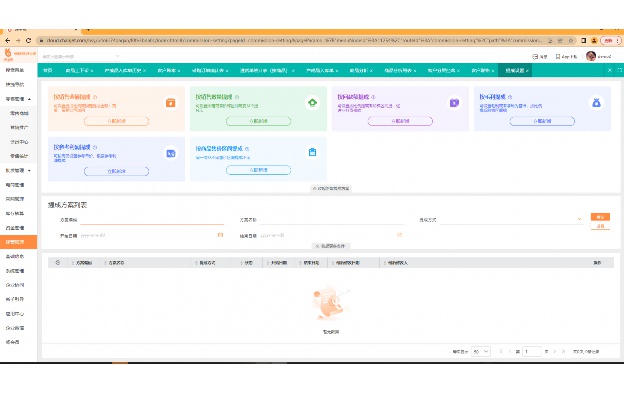Show help tooltip beside orange card title
The height and width of the screenshot is (393, 624).
(95, 97)
